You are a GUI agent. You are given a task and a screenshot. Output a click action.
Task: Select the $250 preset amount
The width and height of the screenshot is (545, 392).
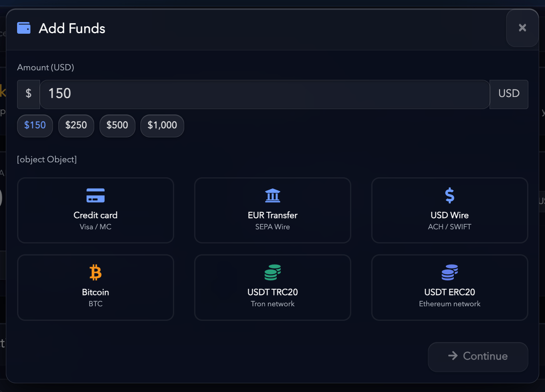(76, 126)
